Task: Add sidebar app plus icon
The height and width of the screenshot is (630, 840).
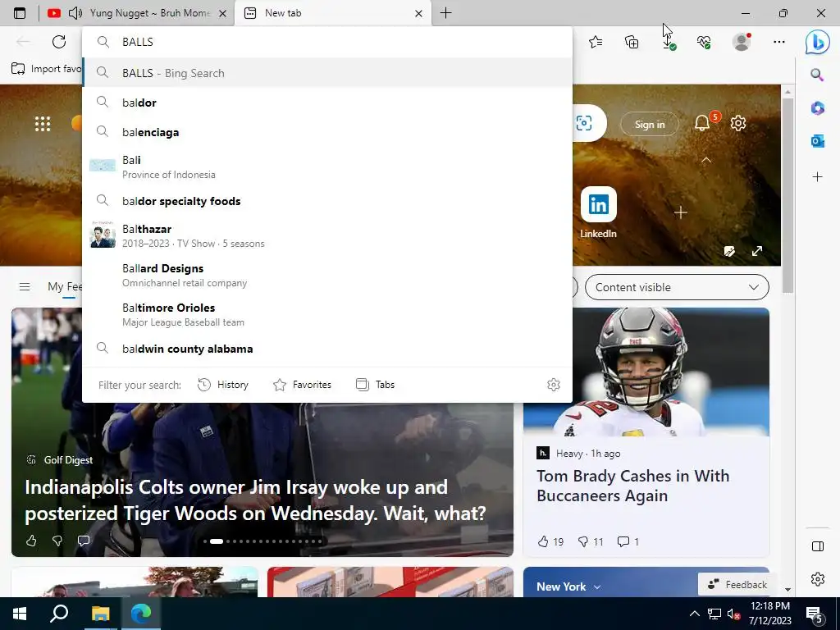Action: click(x=818, y=177)
